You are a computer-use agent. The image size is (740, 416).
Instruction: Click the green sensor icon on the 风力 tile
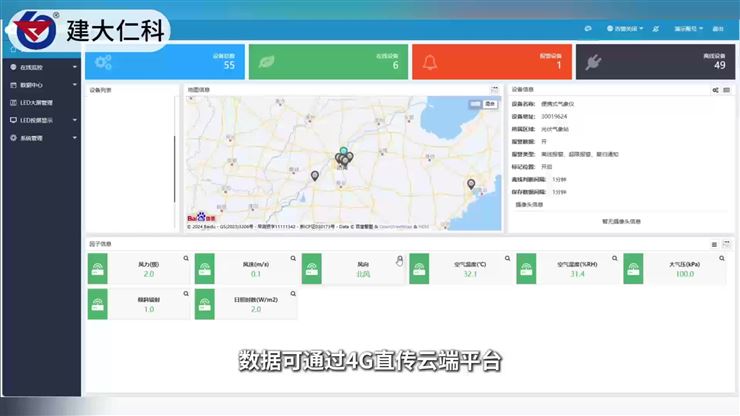(x=98, y=269)
